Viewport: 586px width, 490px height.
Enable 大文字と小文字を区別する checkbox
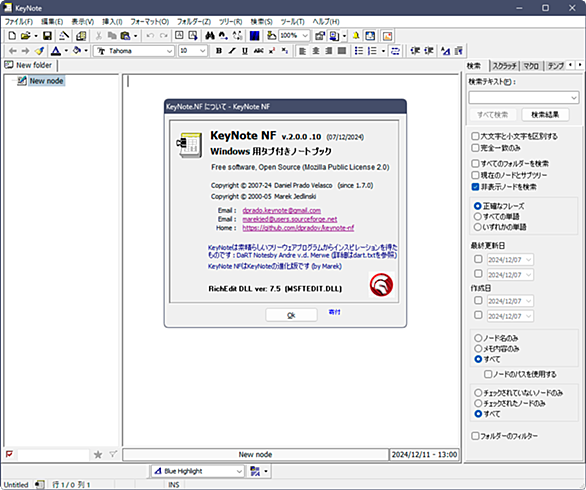click(475, 136)
